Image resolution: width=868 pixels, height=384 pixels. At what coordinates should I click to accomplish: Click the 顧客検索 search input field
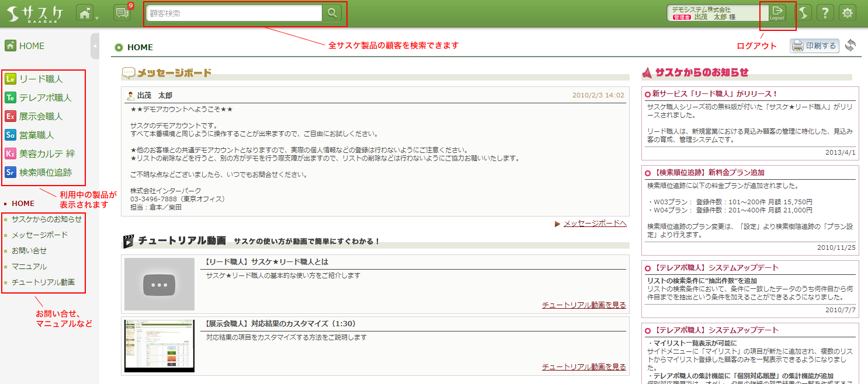[234, 13]
